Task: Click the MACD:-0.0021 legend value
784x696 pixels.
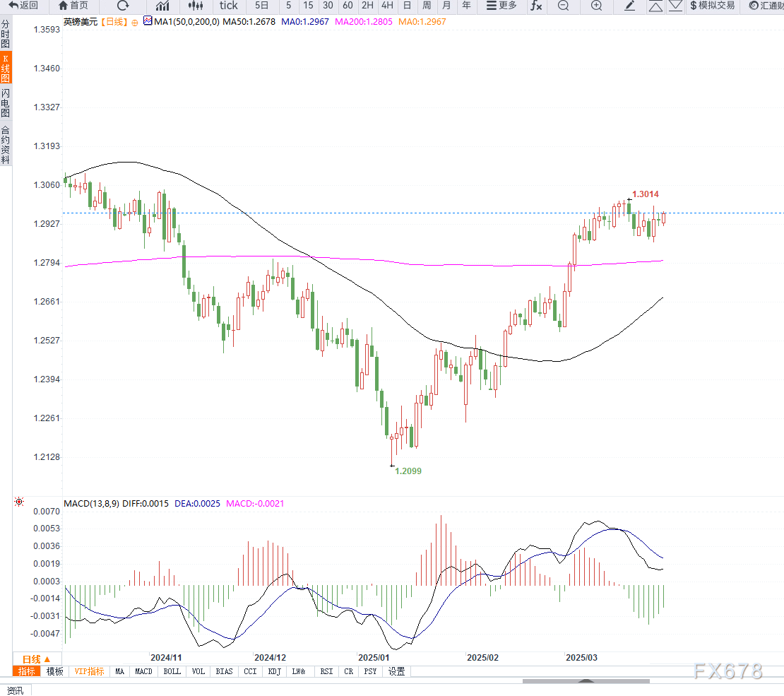Action: click(255, 503)
